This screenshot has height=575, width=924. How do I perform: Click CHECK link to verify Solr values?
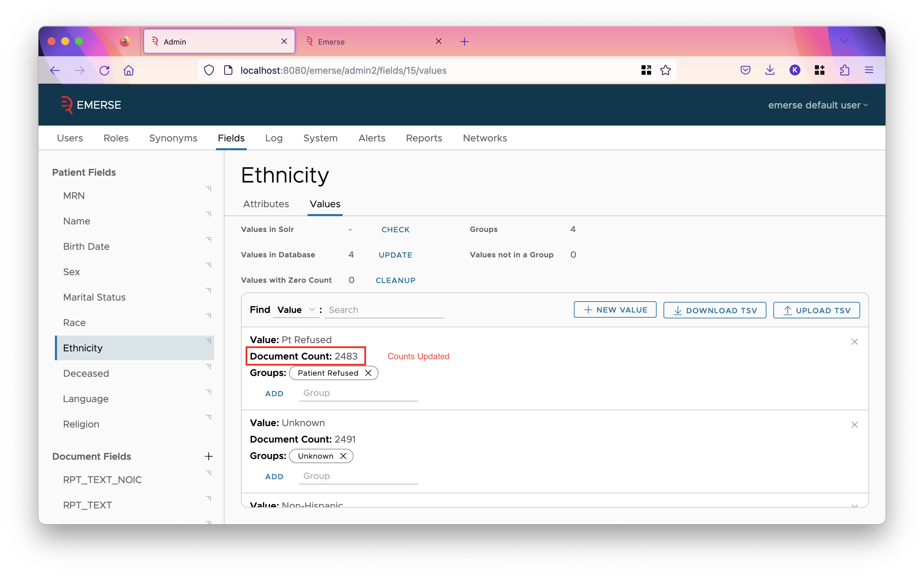point(395,229)
